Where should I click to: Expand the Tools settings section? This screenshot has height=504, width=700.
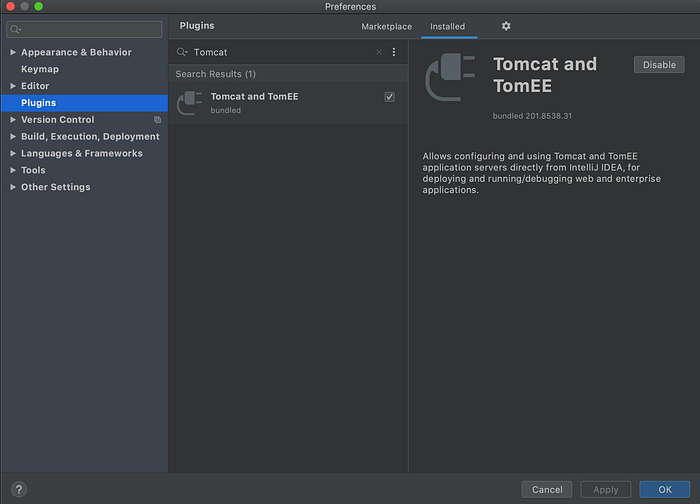13,170
